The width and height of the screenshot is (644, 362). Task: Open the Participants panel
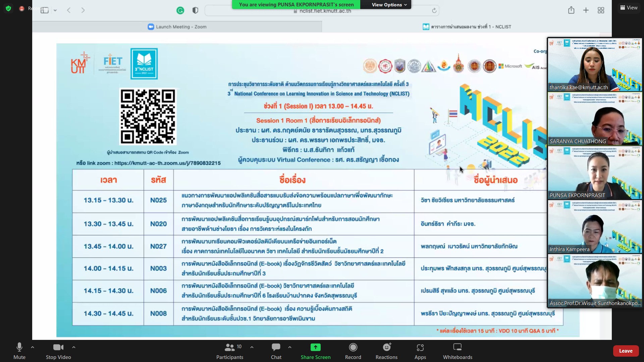tap(230, 351)
